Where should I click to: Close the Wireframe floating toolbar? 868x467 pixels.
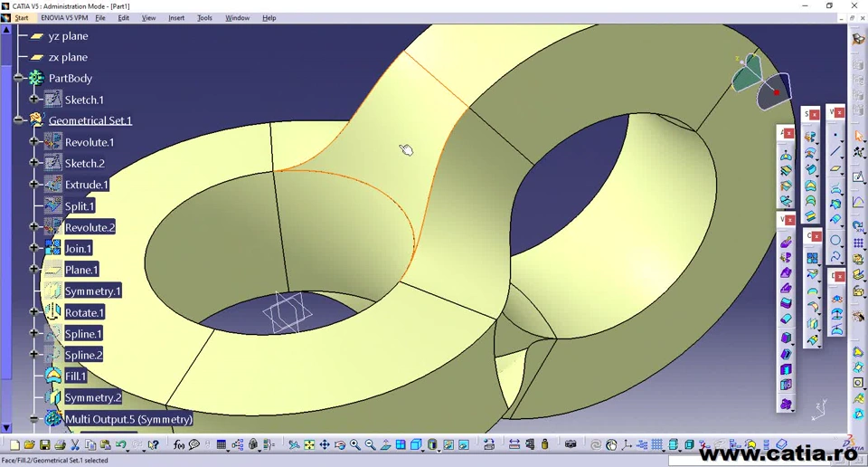click(840, 112)
